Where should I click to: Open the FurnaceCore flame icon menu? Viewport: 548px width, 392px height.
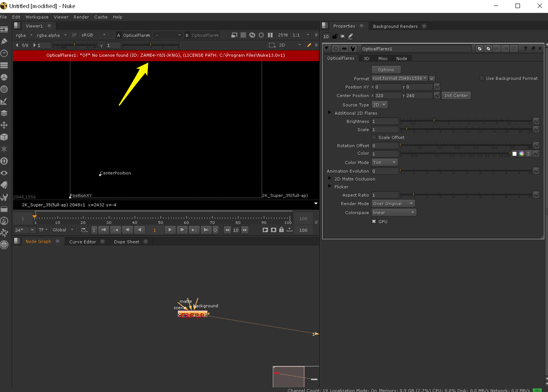pos(4,221)
